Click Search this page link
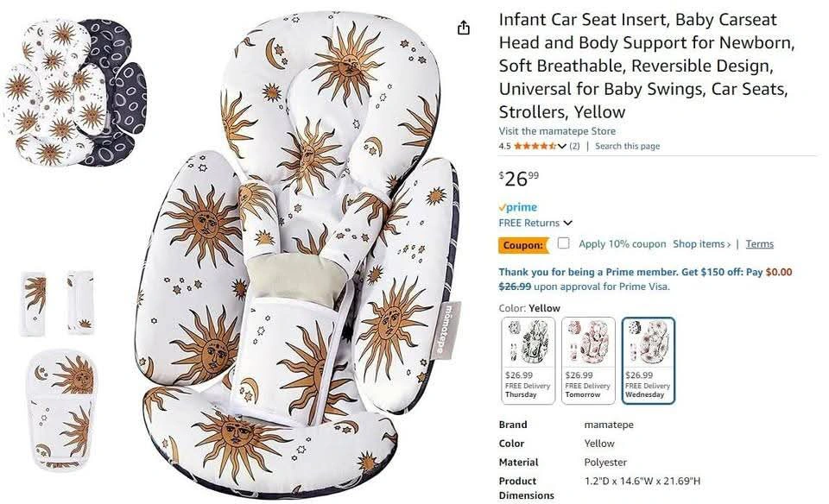 click(627, 147)
